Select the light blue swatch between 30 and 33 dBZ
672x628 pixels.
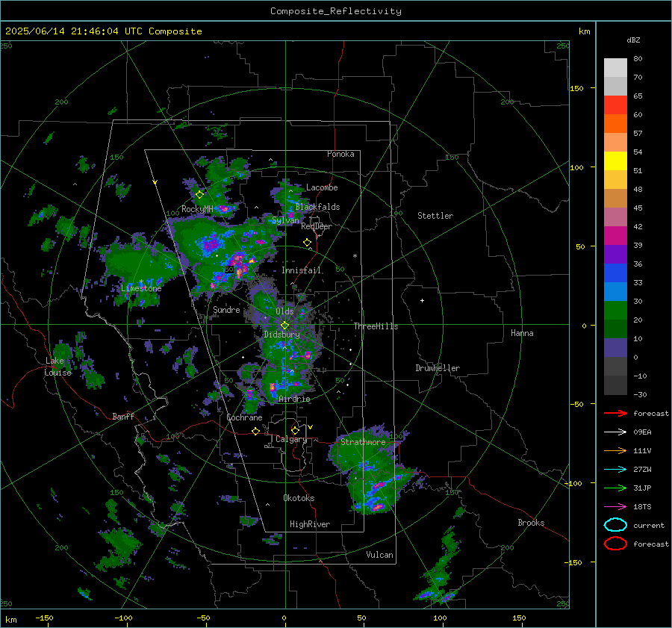click(615, 292)
